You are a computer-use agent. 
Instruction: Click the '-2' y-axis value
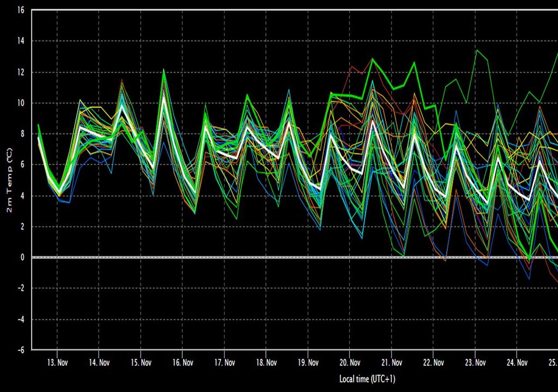click(21, 289)
